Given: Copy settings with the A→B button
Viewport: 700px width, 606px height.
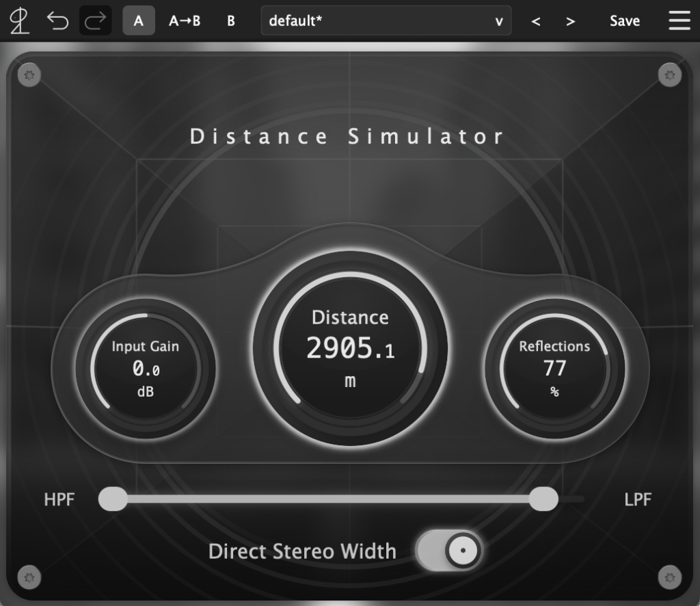Looking at the screenshot, I should point(185,21).
